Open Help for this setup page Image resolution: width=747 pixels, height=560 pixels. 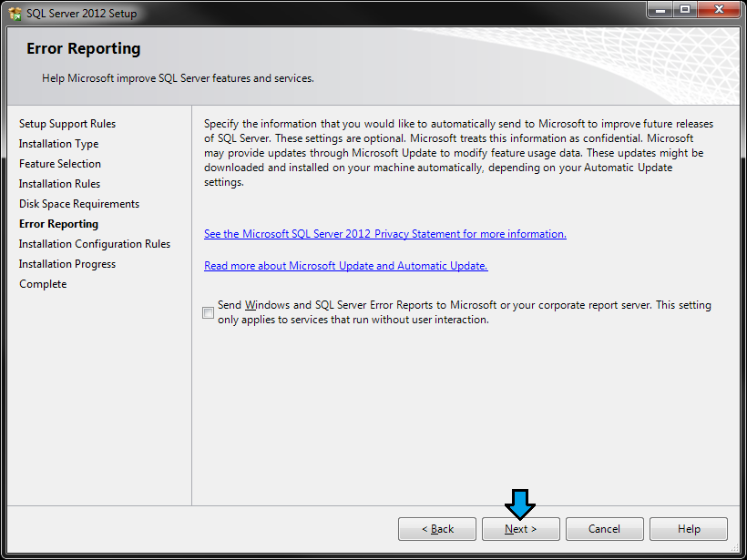point(689,528)
